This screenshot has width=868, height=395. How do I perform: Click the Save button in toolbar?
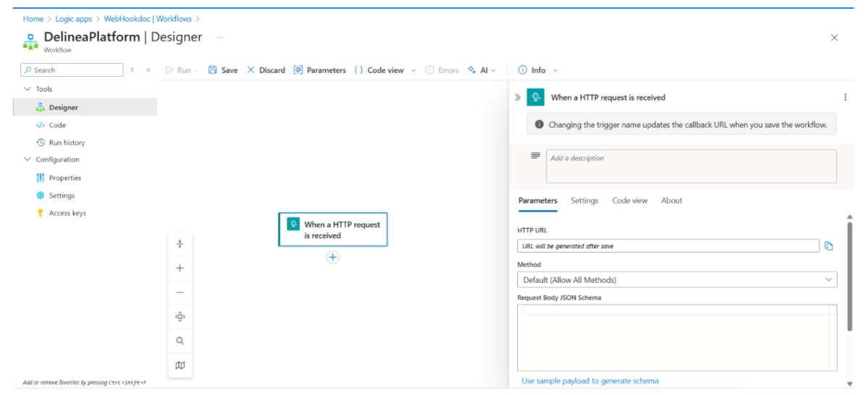coord(223,70)
